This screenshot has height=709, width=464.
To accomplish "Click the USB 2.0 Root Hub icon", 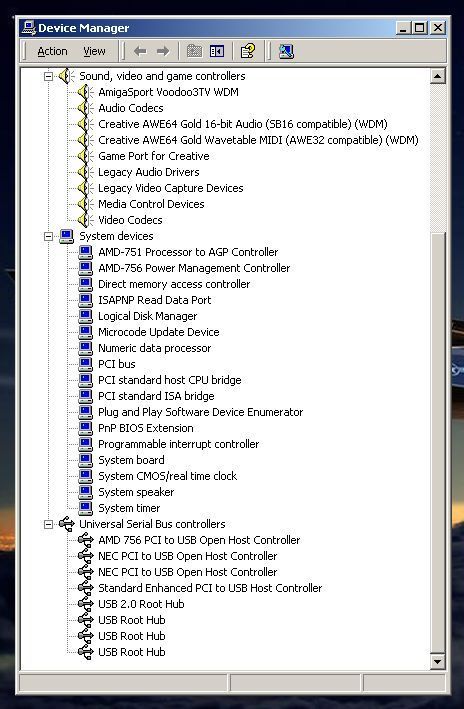I will [x=85, y=604].
